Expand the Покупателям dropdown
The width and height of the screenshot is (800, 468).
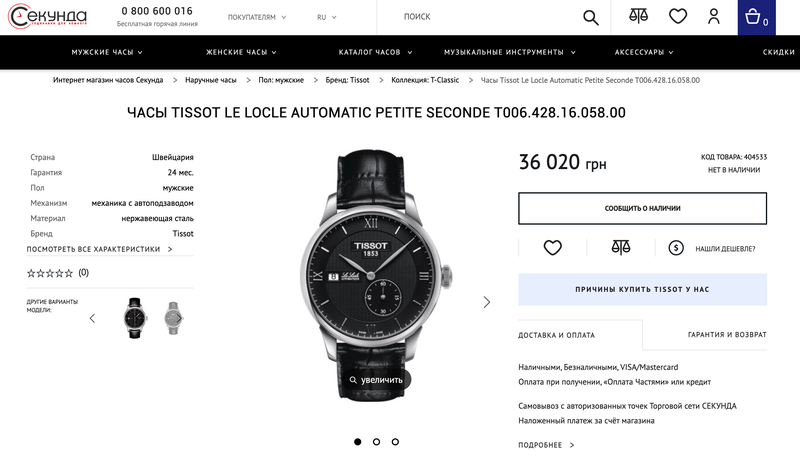[x=256, y=17]
